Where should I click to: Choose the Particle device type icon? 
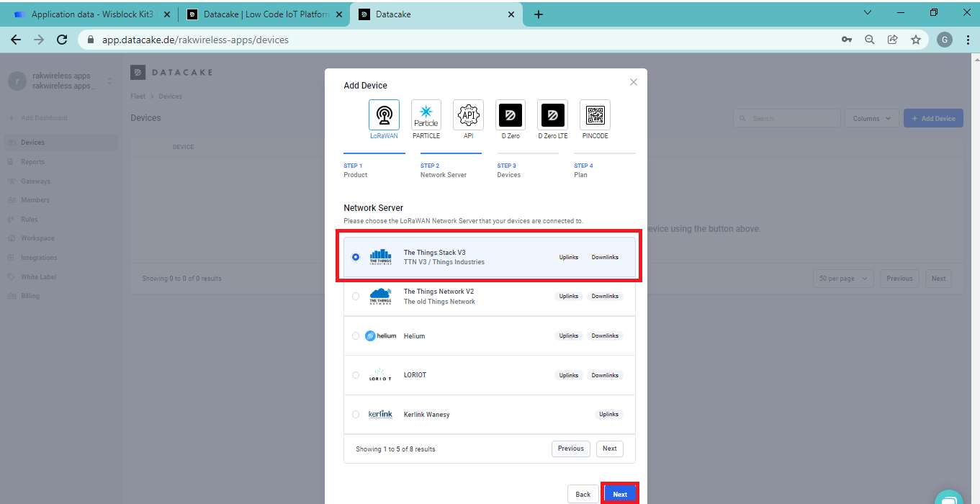point(426,115)
